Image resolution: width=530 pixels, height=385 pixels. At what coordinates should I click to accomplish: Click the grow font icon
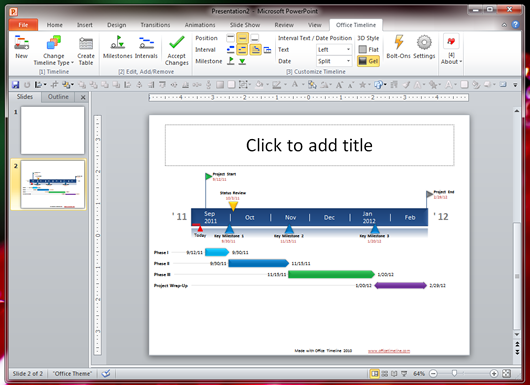tap(339, 85)
